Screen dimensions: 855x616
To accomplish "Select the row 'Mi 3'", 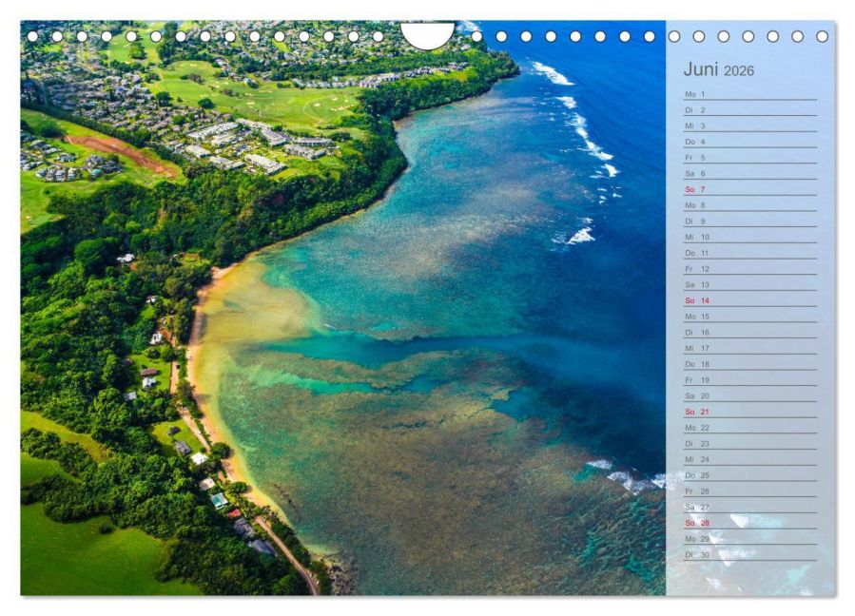I will 750,125.
